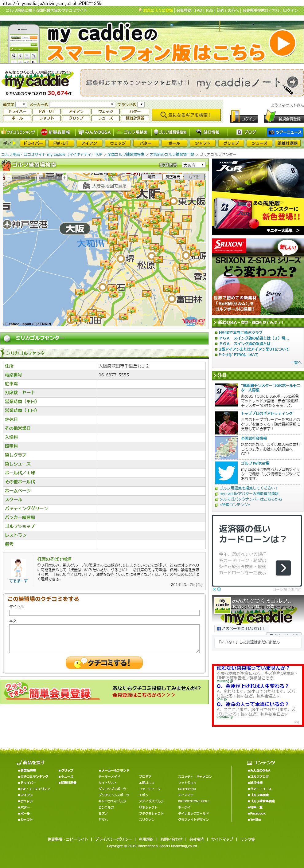Open 全国ゴルフ練習場検索 breadcrumb
The width and height of the screenshot is (304, 868).
(x=126, y=154)
